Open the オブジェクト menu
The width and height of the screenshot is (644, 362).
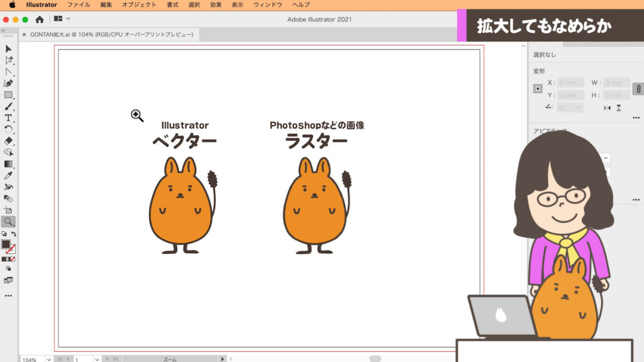[x=139, y=4]
